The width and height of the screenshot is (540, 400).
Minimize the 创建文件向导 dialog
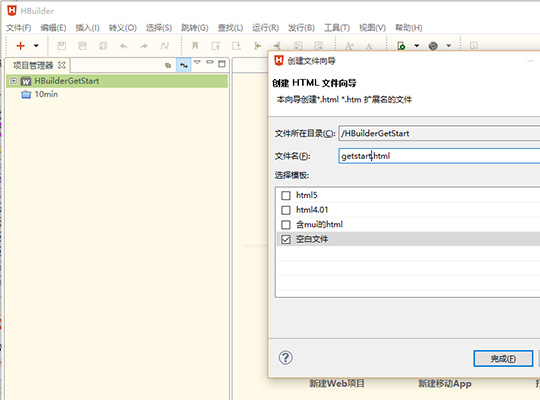[531, 61]
